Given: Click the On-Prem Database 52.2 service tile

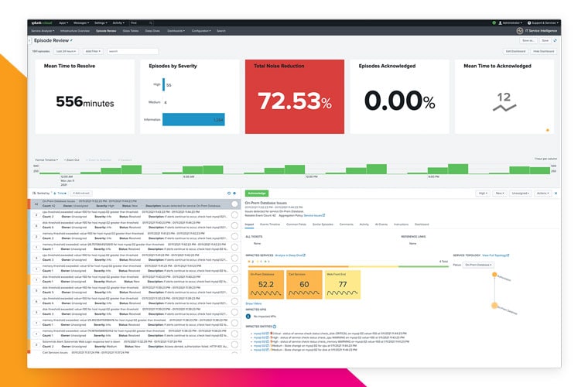Looking at the screenshot, I should coord(265,284).
